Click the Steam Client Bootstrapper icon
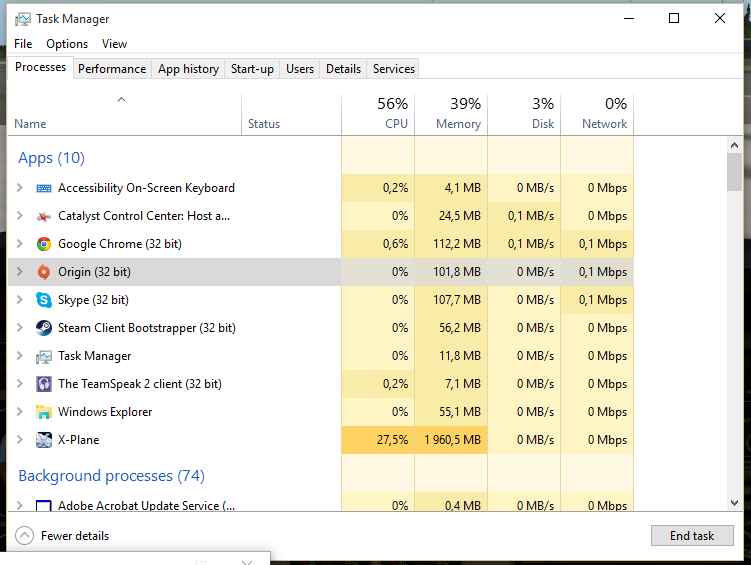This screenshot has height=565, width=751. point(44,328)
